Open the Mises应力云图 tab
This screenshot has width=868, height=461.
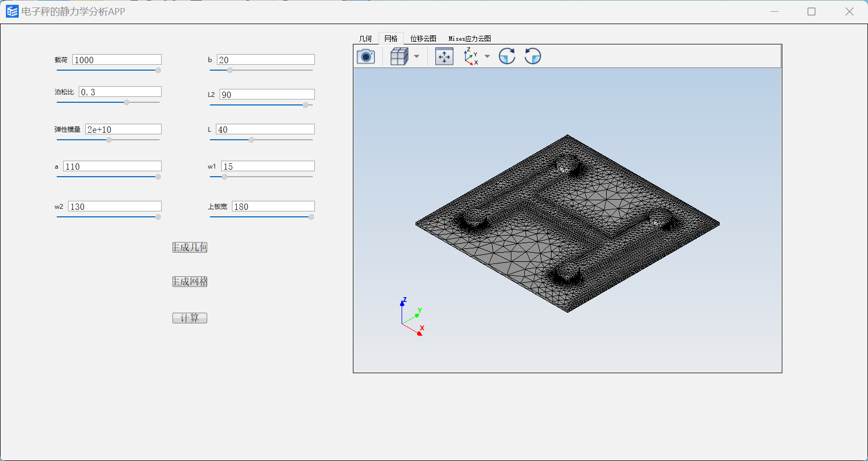pyautogui.click(x=470, y=39)
